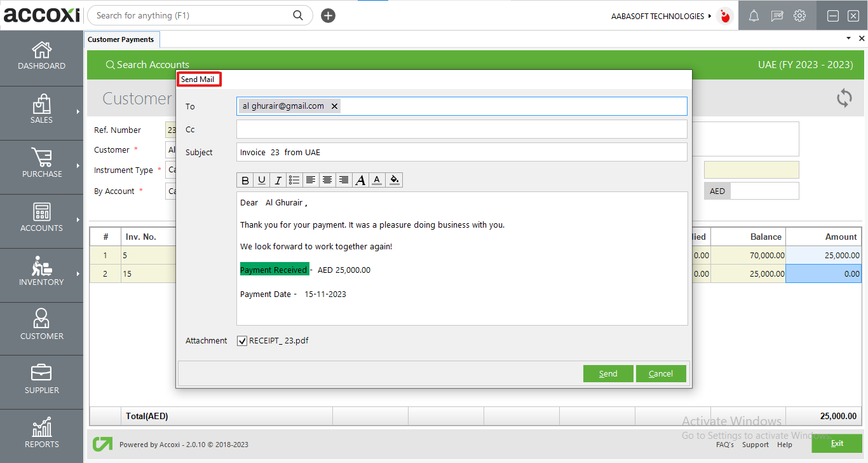Remove al ghurair@gmail.com from recipients
868x463 pixels.
pyautogui.click(x=334, y=106)
